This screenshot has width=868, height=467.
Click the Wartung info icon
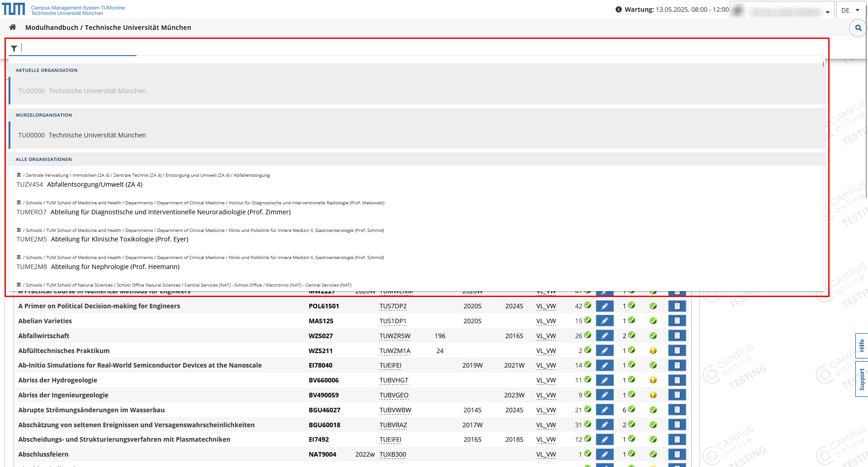pyautogui.click(x=618, y=9)
